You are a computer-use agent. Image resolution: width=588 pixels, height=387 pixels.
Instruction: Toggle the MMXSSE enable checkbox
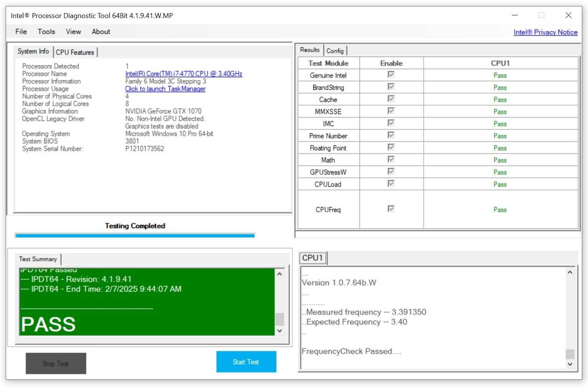point(391,111)
